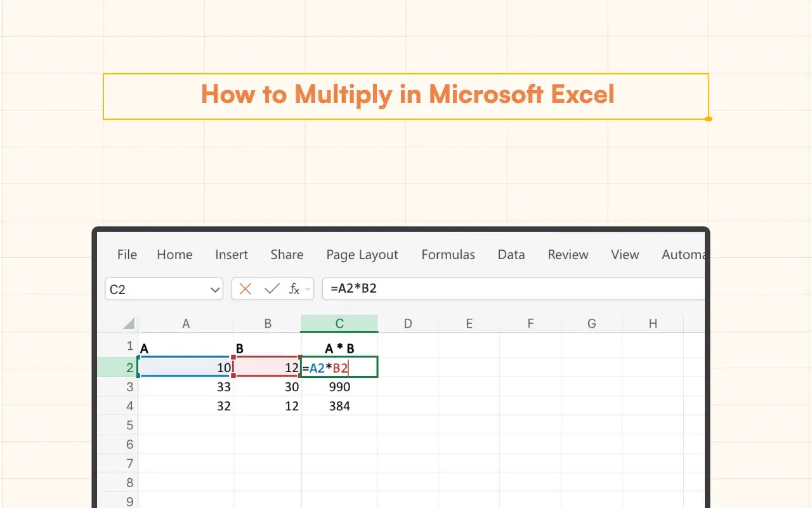
Task: Select column F header
Action: (530, 323)
